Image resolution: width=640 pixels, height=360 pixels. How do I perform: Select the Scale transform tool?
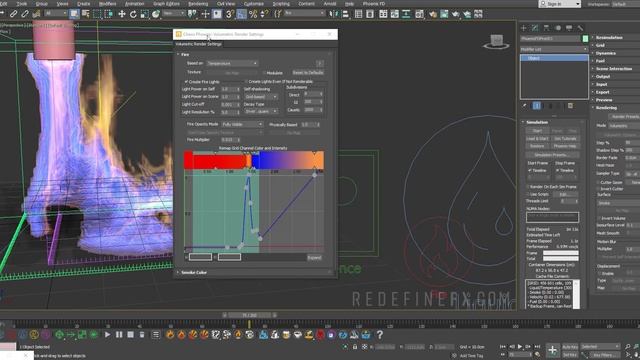pos(144,14)
